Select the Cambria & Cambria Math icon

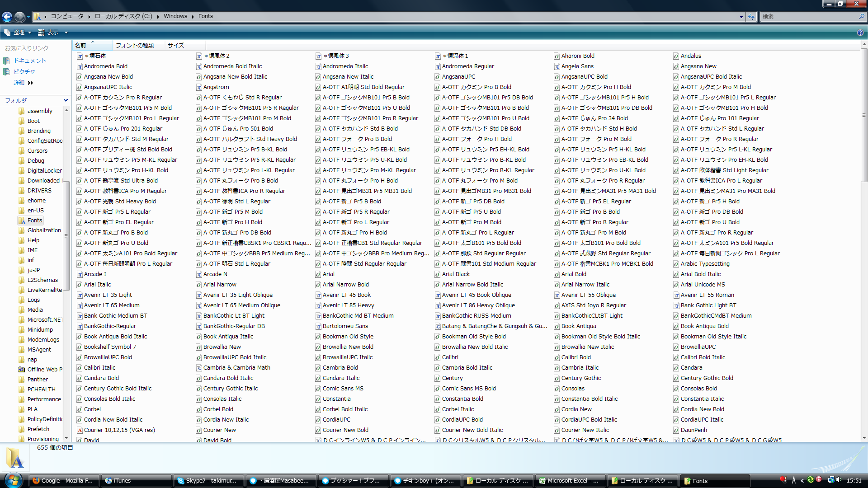coord(199,368)
